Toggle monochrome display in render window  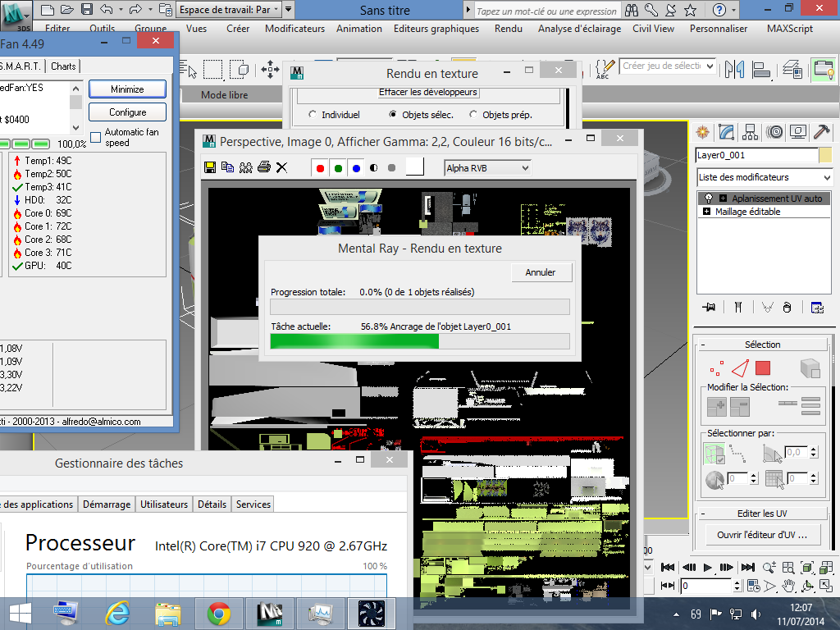(x=391, y=168)
